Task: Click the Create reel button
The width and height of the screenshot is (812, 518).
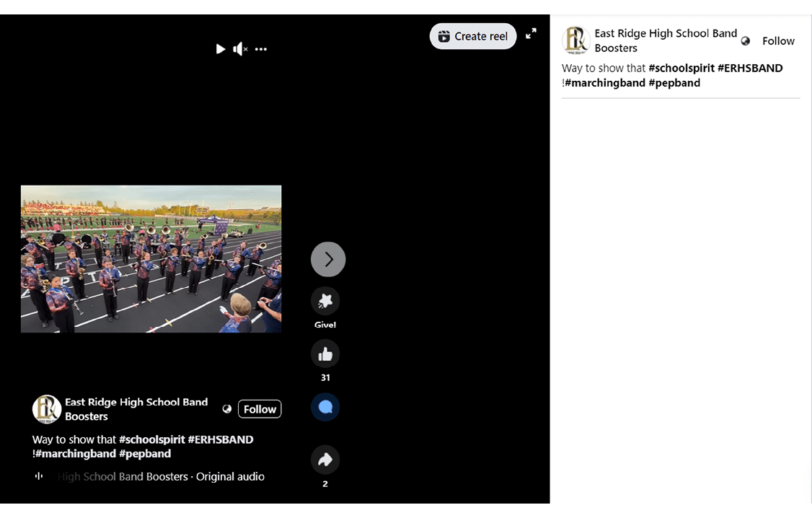Action: pyautogui.click(x=473, y=36)
